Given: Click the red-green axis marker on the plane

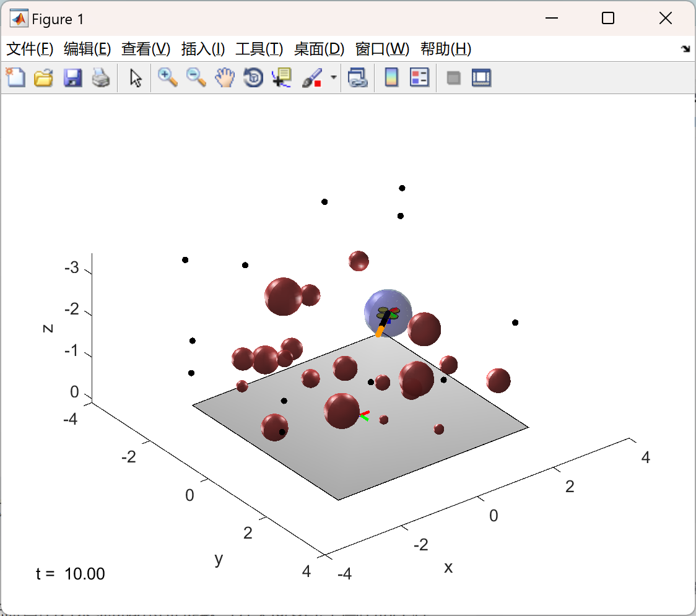Looking at the screenshot, I should click(x=364, y=416).
